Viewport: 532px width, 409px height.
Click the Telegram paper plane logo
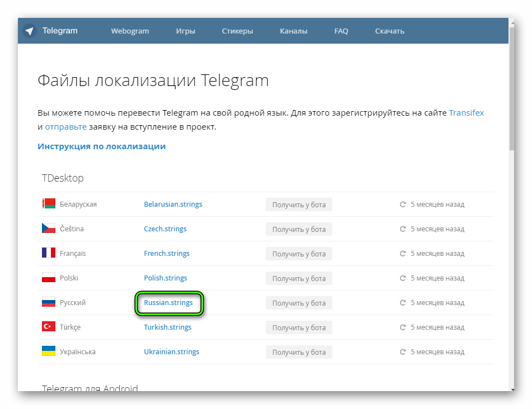[30, 31]
